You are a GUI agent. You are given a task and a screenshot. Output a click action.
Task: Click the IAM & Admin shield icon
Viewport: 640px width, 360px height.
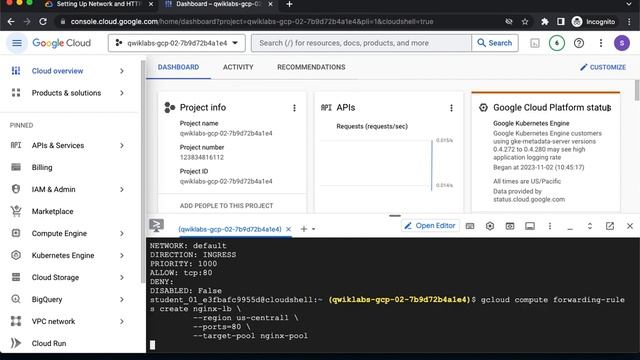(x=16, y=189)
